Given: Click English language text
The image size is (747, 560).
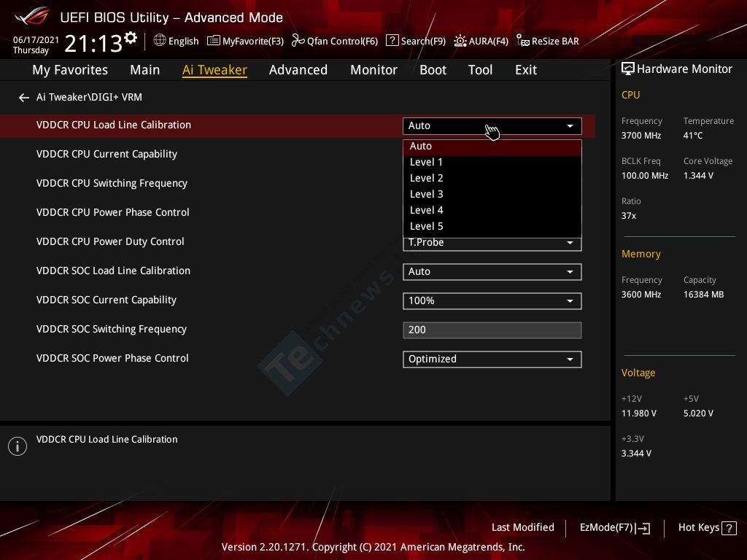Looking at the screenshot, I should tap(183, 42).
